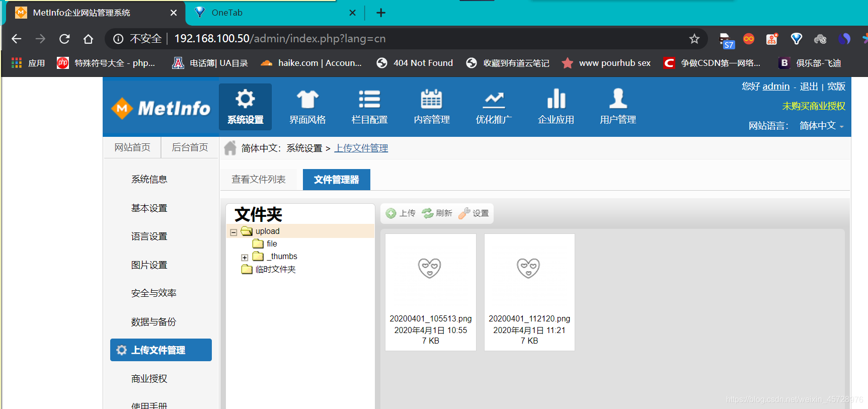Select thumbnail 20200401_112120.png
The image size is (868, 409).
tap(529, 292)
